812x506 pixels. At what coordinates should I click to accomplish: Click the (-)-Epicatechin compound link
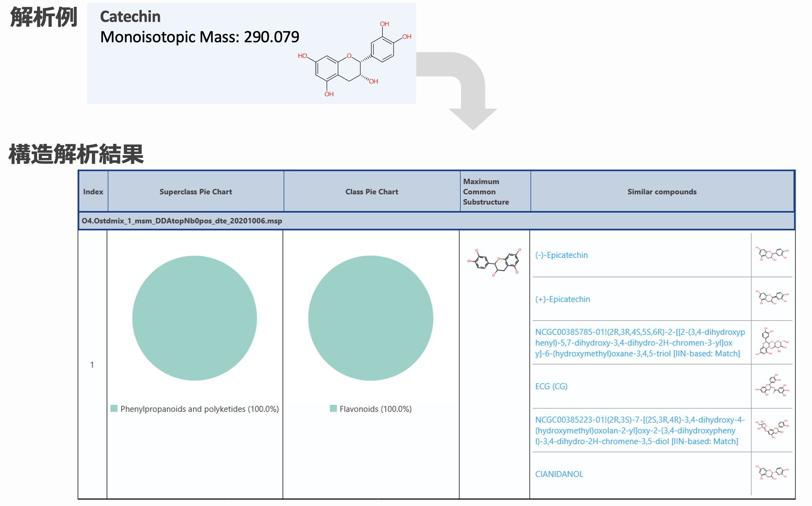coord(561,255)
